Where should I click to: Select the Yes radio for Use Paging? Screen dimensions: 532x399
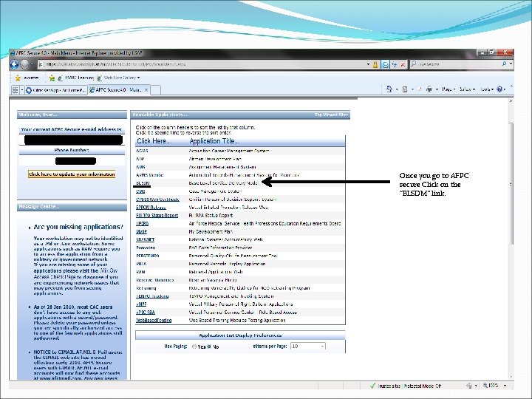click(194, 347)
